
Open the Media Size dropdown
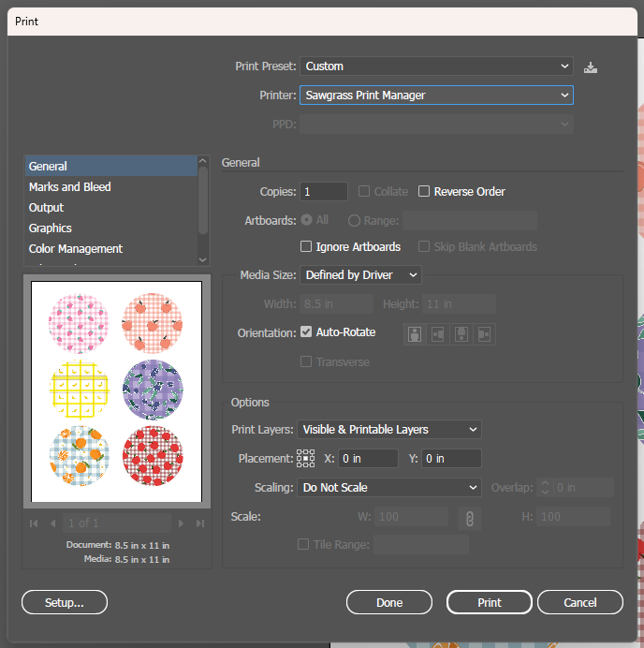tap(360, 274)
